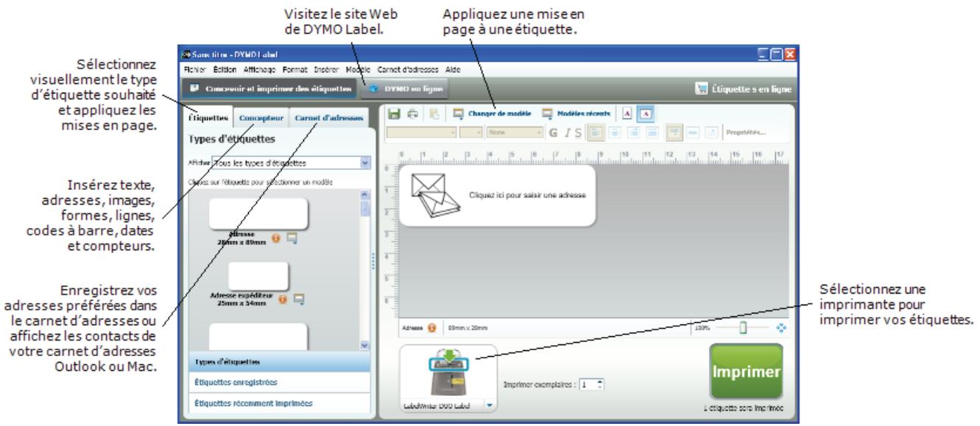
Task: Click the paste clipboard icon
Action: (x=434, y=114)
